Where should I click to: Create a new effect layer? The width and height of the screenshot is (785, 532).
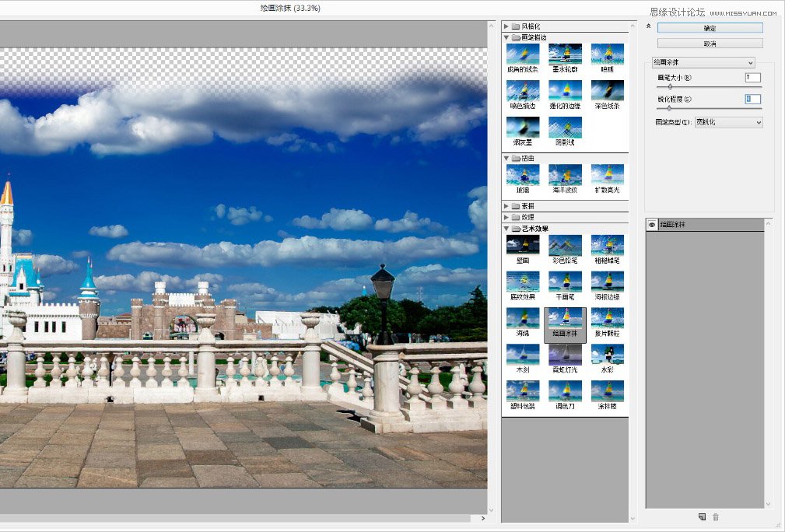[x=701, y=516]
